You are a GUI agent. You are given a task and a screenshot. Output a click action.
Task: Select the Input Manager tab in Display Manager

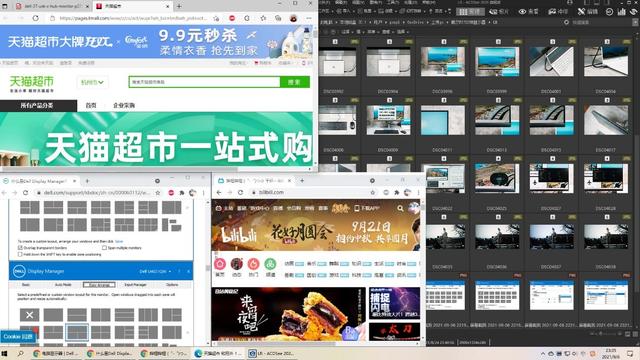click(x=136, y=284)
